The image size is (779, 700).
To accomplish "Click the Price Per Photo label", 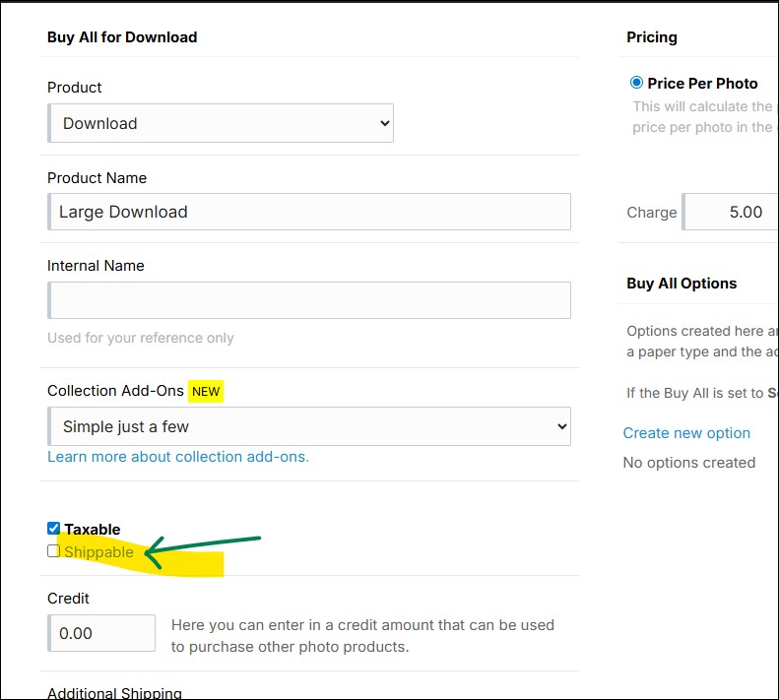I will (x=702, y=84).
